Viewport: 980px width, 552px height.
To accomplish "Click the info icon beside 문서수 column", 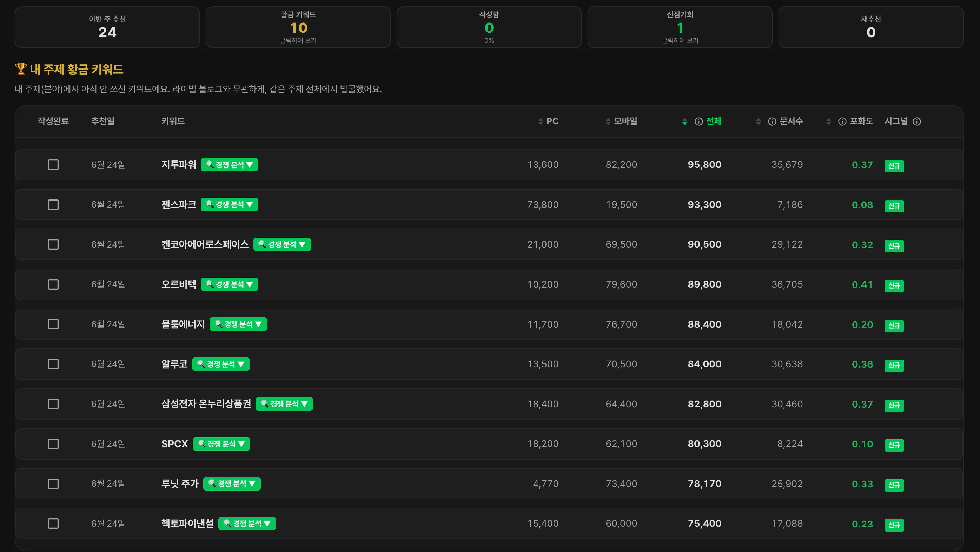I will click(x=772, y=121).
